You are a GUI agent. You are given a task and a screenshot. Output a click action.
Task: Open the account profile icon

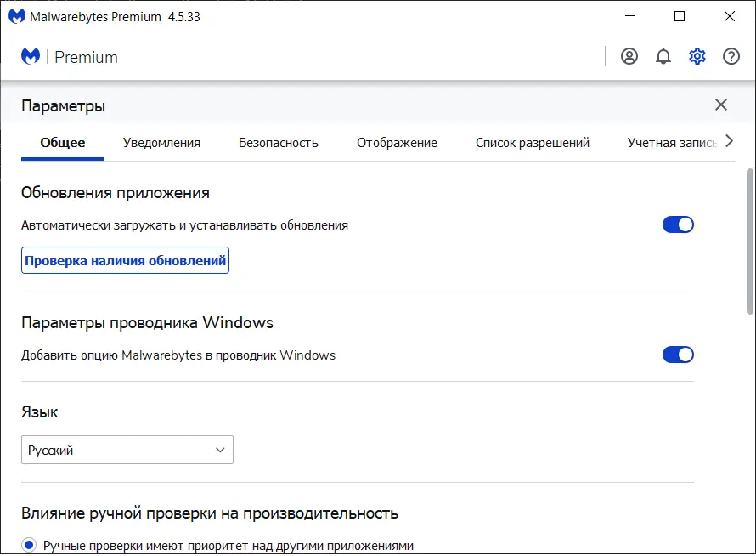tap(628, 56)
